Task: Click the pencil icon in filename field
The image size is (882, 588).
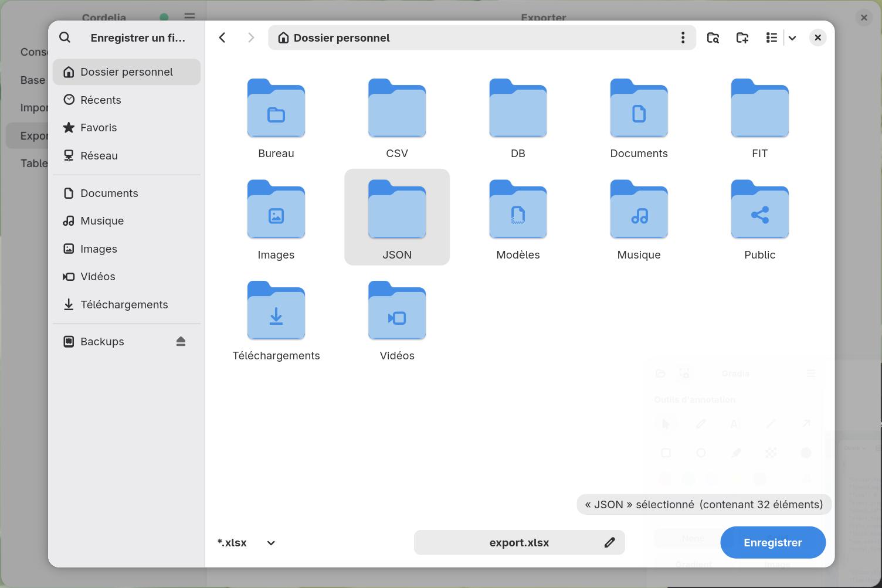Action: 610,543
